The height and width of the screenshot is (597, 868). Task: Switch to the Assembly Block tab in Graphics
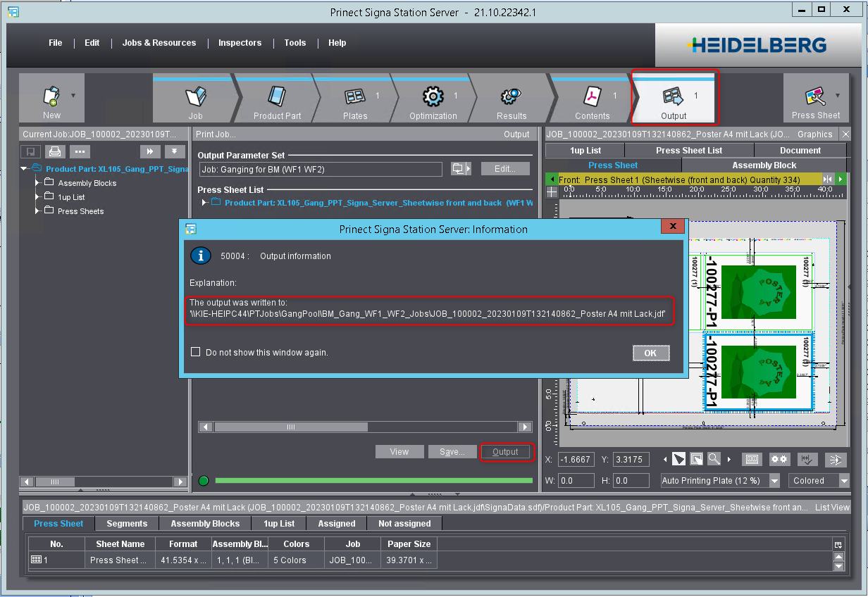764,165
